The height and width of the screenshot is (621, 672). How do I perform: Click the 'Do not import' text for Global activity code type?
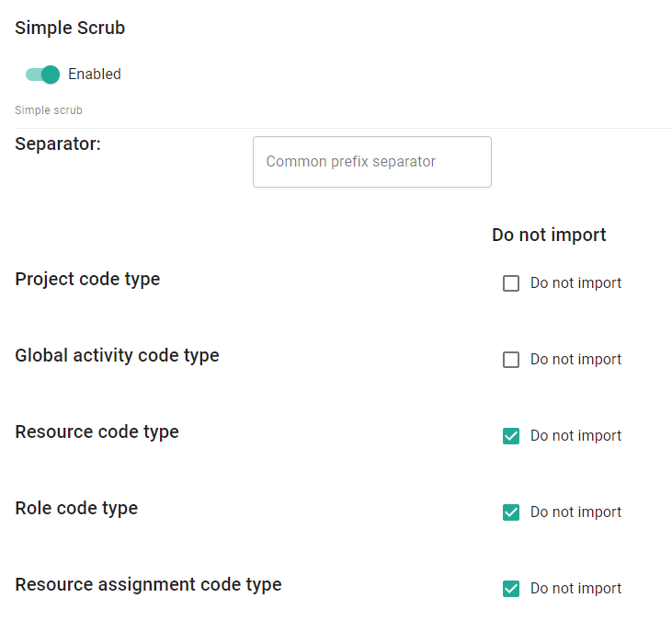[x=575, y=360]
